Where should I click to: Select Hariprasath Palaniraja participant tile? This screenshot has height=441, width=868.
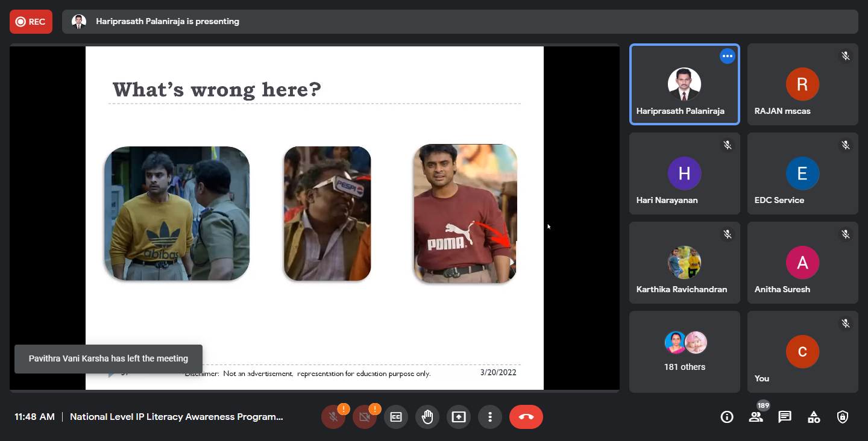tap(685, 84)
